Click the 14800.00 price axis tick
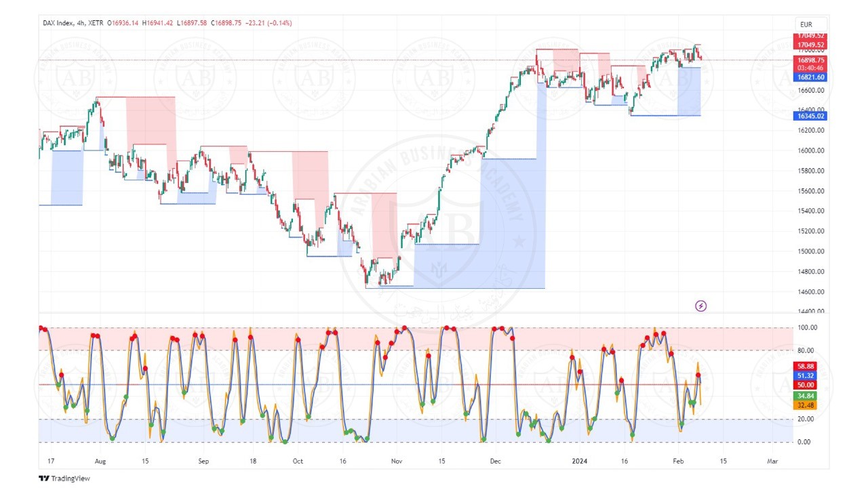The image size is (868, 488). coord(811,272)
